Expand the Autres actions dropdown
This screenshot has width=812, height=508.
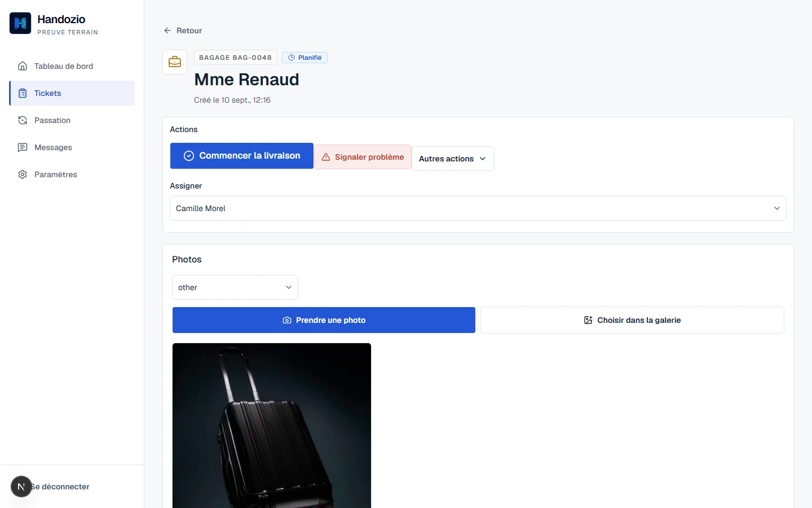point(453,159)
